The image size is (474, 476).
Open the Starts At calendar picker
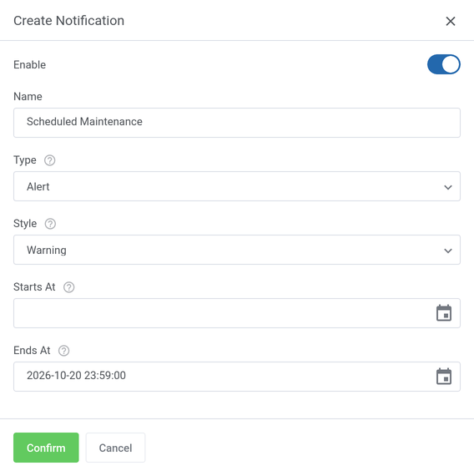444,313
